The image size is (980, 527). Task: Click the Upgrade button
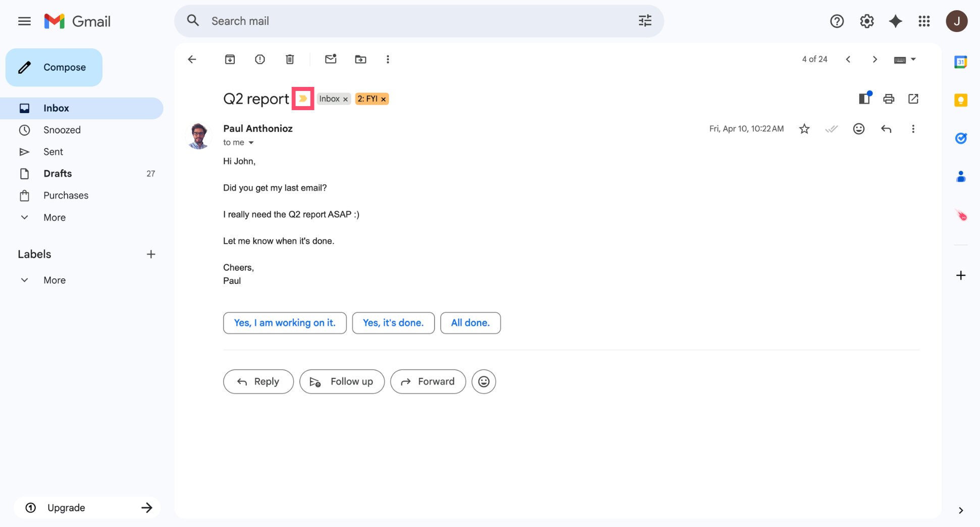point(87,507)
